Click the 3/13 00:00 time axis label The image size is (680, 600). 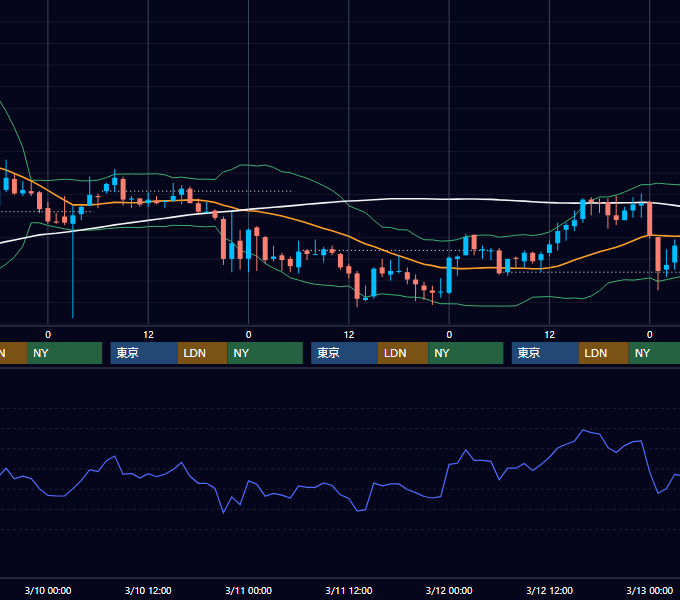click(x=650, y=590)
